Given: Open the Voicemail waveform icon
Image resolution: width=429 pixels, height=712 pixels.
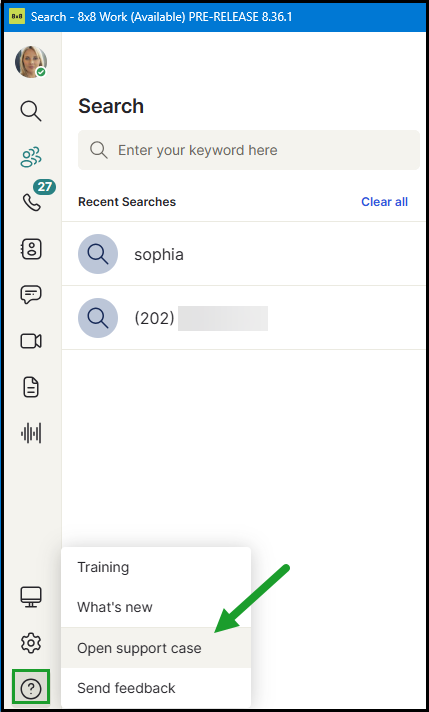Looking at the screenshot, I should (x=31, y=433).
